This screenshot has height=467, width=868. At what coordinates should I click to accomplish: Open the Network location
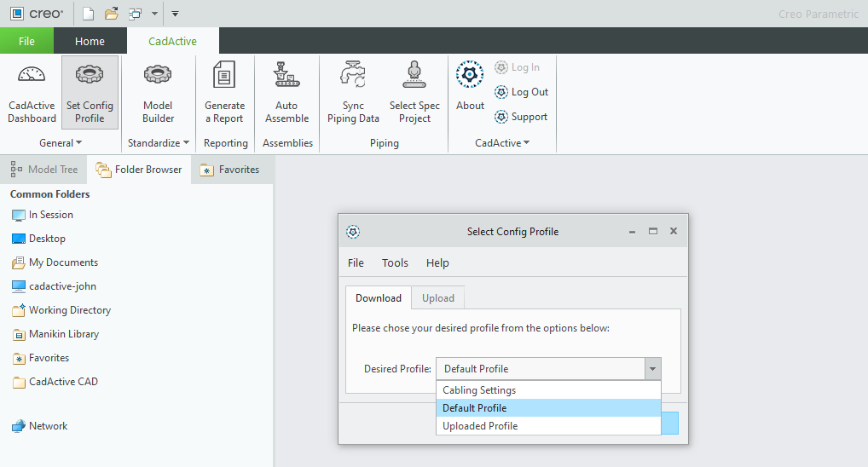(x=39, y=426)
